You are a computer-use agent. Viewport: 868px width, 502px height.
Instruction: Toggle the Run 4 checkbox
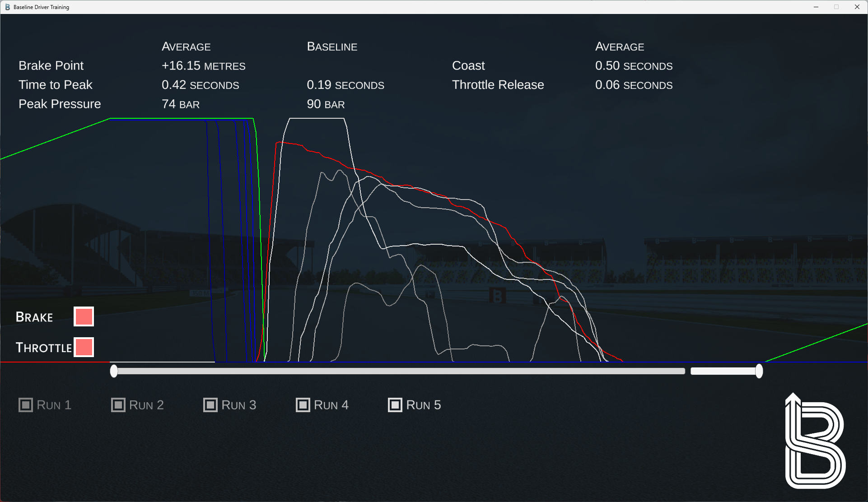[x=303, y=405]
